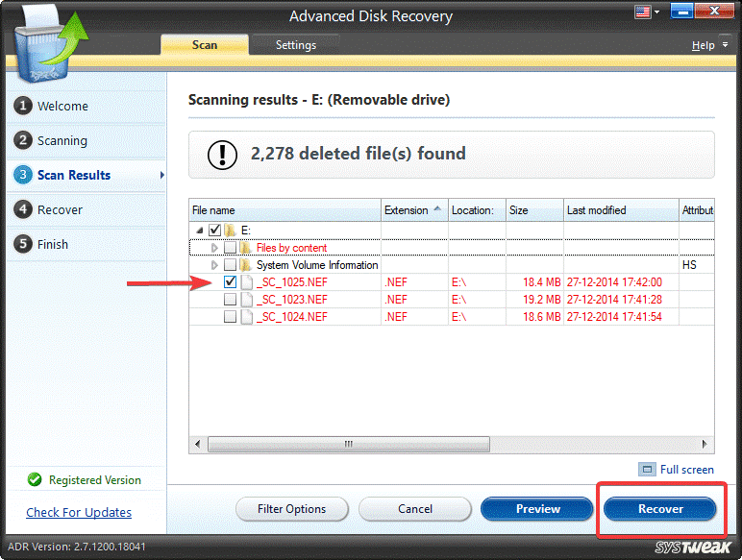This screenshot has height=560, width=742.
Task: Go to the Recover step in sidebar
Action: [x=87, y=209]
